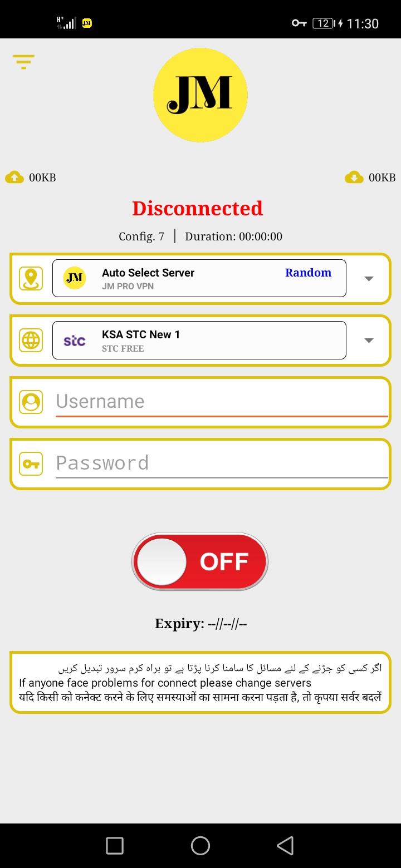Tap the Config. 7 text

[x=141, y=236]
